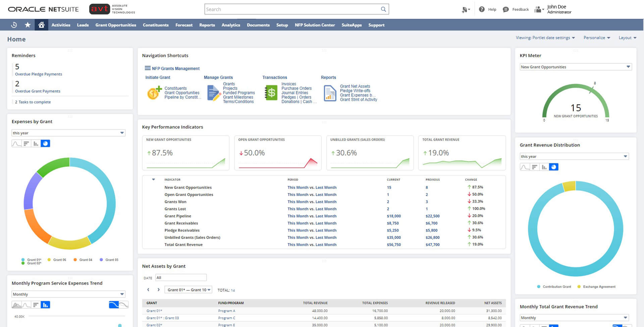Click the Reports document icon in Navigation Shortcuts
The width and height of the screenshot is (644, 327).
click(x=329, y=93)
